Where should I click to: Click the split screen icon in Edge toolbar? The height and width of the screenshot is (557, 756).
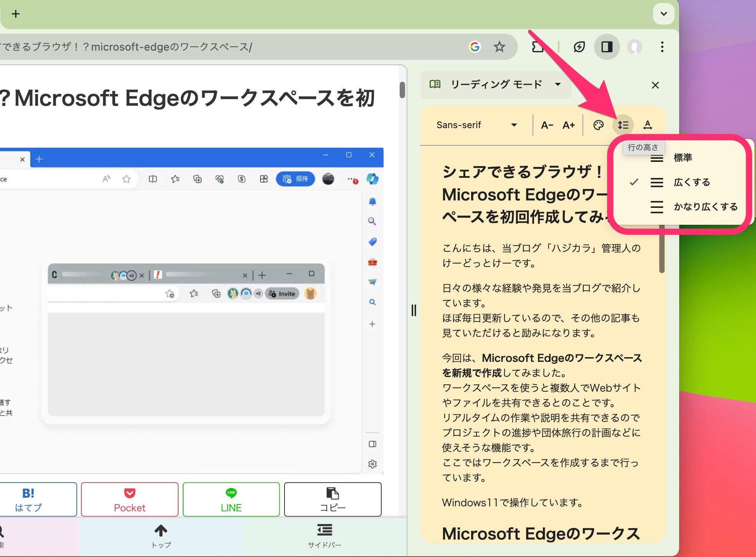[x=153, y=179]
